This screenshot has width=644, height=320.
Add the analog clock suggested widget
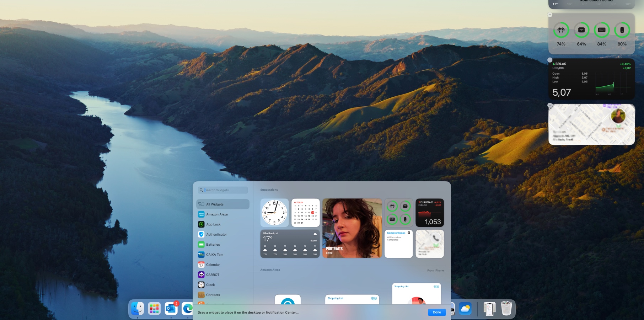click(274, 213)
